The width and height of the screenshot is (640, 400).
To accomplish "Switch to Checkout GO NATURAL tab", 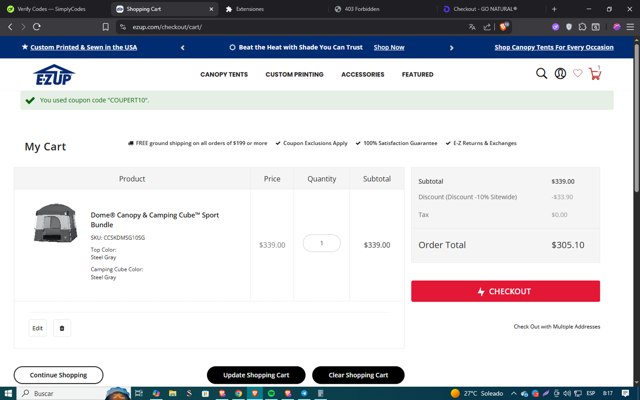I will coord(485,9).
